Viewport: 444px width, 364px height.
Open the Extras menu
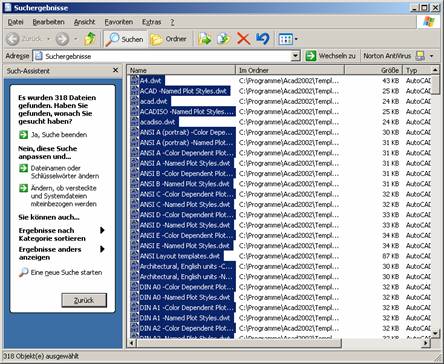point(151,22)
